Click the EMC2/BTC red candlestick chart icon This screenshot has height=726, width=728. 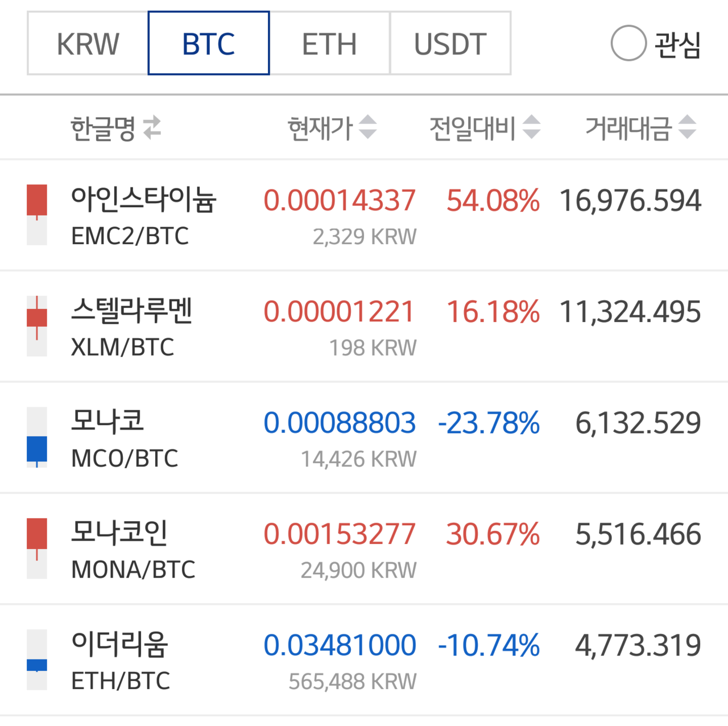[36, 213]
